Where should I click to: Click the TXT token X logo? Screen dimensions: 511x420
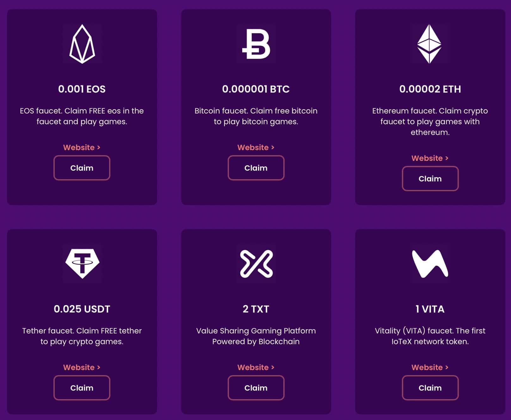(256, 264)
